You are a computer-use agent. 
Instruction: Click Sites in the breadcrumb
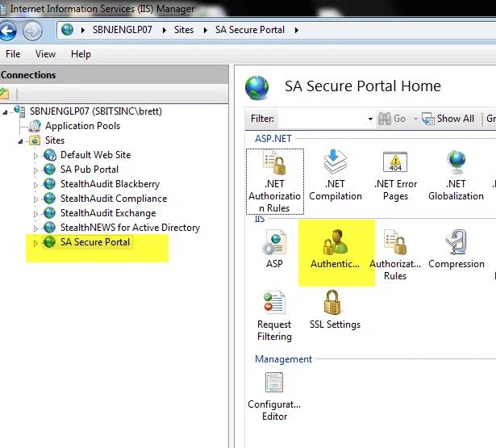click(184, 30)
